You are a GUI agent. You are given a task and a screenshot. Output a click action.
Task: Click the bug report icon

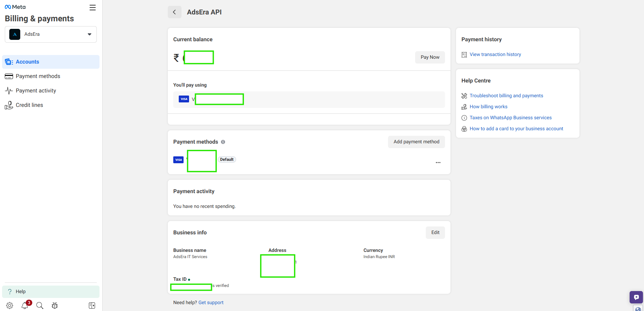55,306
